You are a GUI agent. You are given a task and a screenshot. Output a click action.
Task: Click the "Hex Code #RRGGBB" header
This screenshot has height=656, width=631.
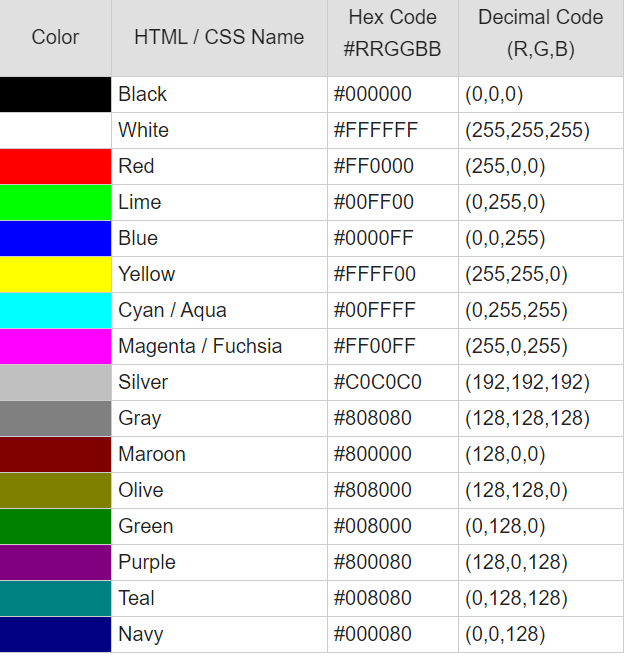[393, 38]
